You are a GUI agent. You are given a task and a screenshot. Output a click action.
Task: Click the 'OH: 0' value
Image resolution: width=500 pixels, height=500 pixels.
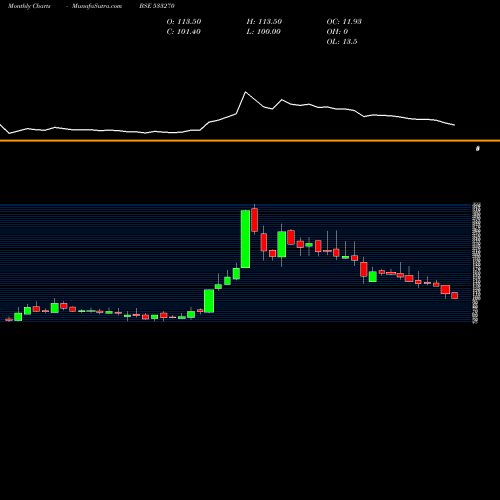coord(337,32)
